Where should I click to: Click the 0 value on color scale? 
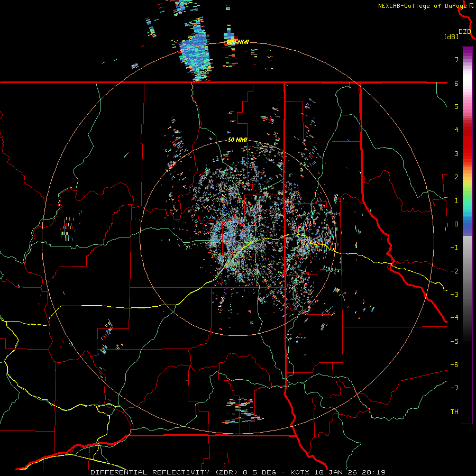tap(456, 224)
